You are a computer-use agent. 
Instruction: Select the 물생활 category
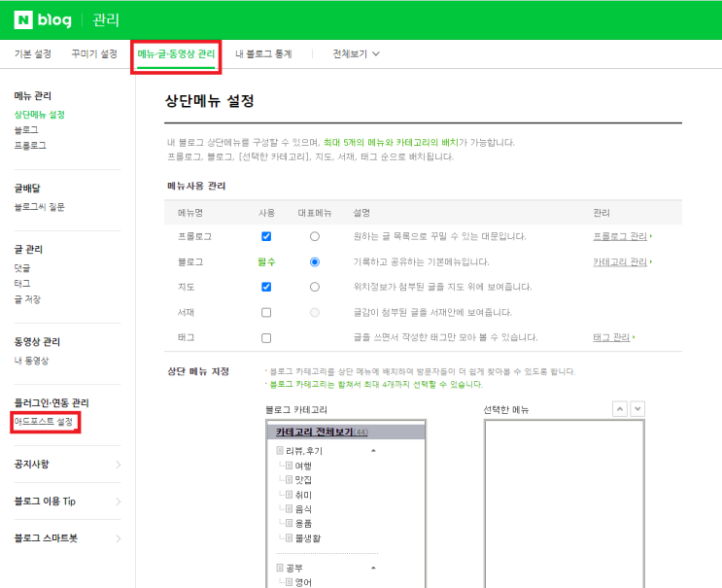coord(308,538)
